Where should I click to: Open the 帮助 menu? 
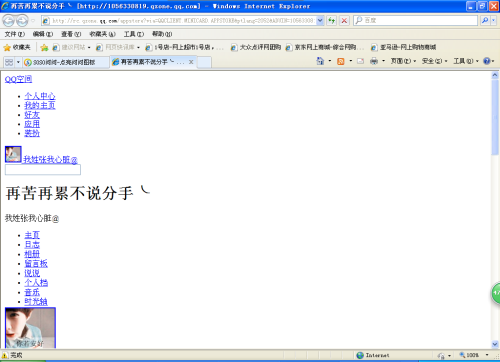pos(162,34)
